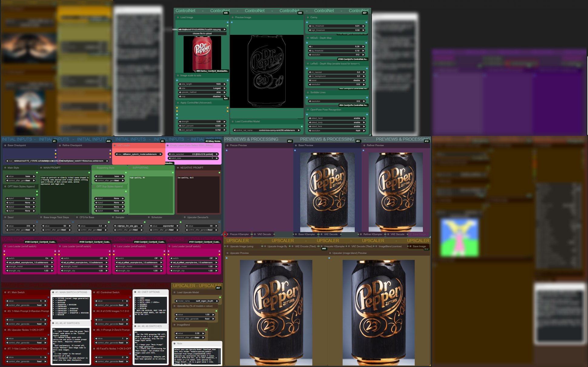The image size is (588, 367).
Task: Collapse the Load Upscale Model node dot
Action: [174, 293]
